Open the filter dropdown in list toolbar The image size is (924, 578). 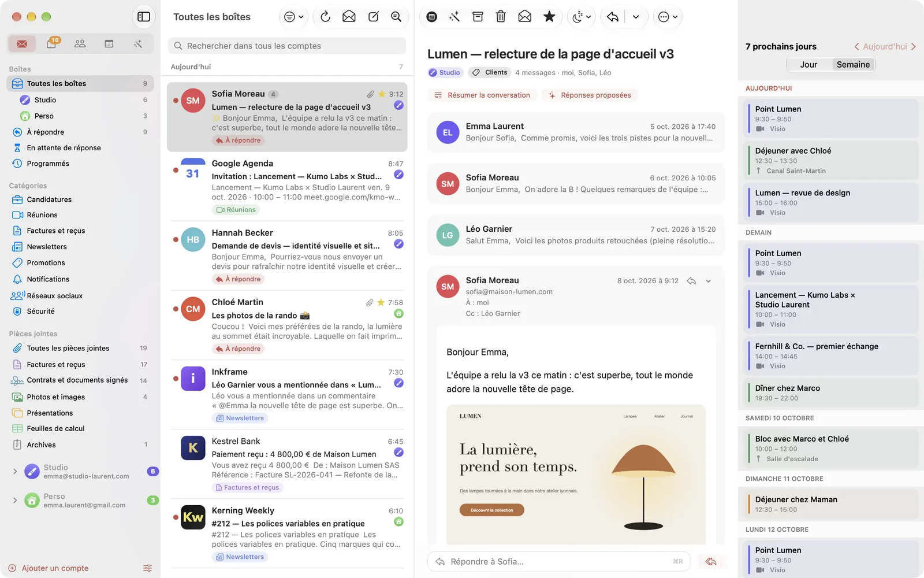(294, 17)
